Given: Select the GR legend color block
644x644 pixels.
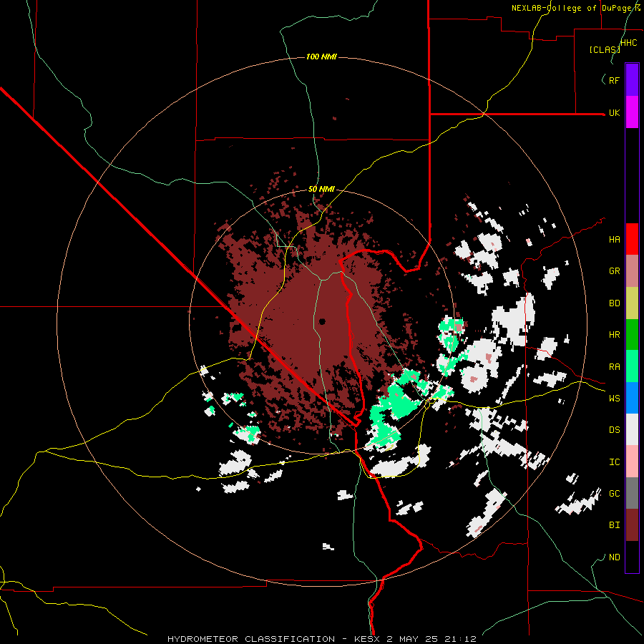Looking at the screenshot, I should pyautogui.click(x=632, y=271).
